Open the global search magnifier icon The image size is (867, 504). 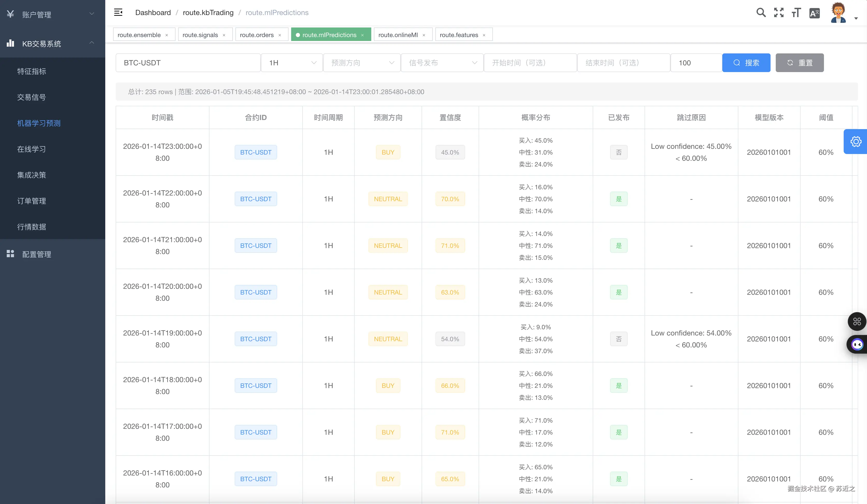(761, 12)
